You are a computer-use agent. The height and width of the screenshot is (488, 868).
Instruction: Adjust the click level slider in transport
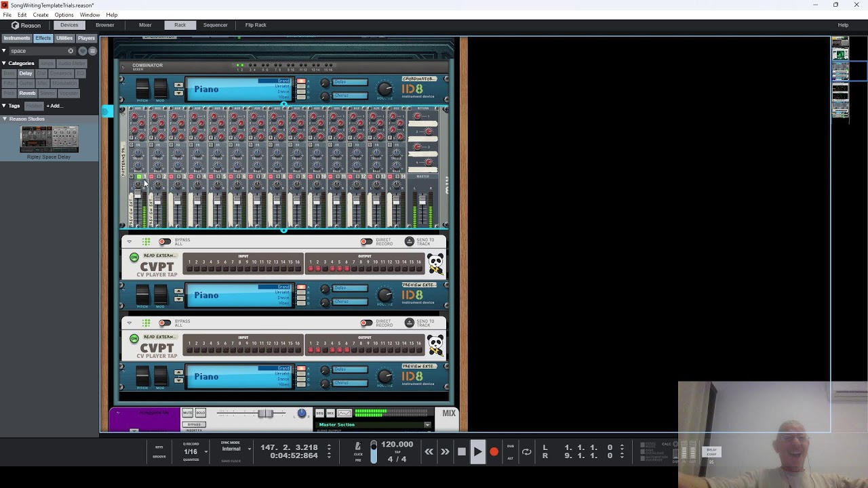pos(373,453)
